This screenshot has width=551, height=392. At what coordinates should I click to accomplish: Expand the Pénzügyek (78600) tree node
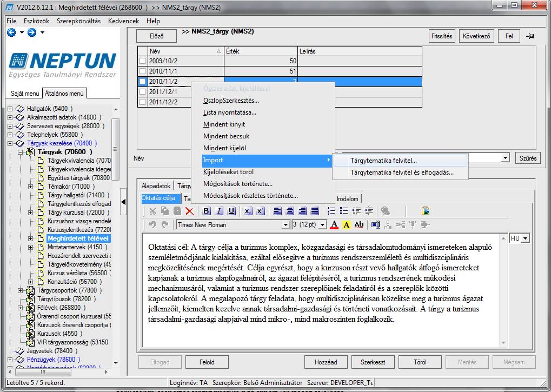10,360
